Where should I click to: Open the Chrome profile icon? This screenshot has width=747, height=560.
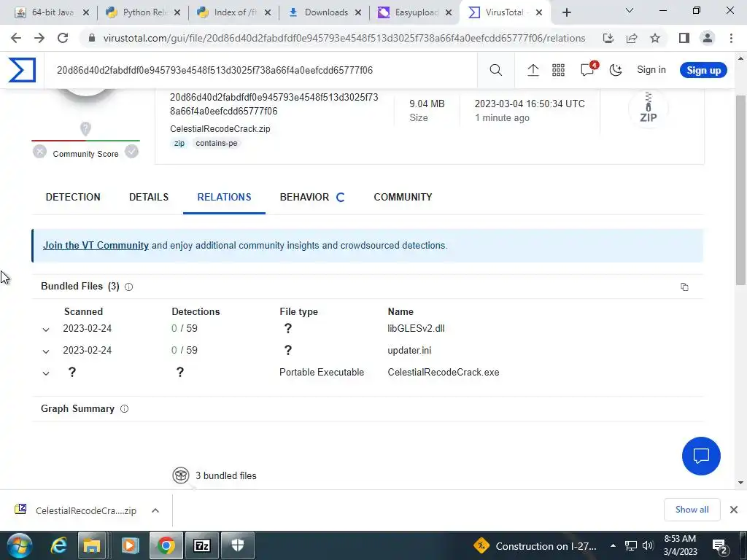708,38
